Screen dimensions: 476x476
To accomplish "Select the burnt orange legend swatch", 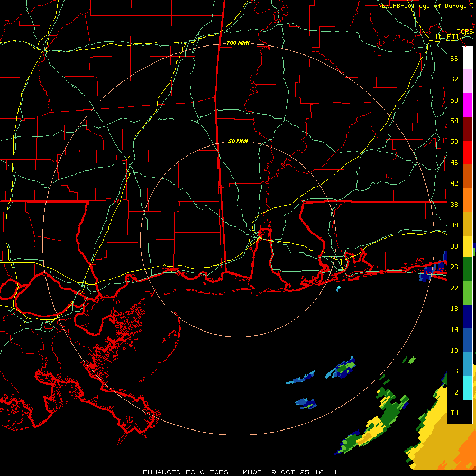I will point(467,176).
